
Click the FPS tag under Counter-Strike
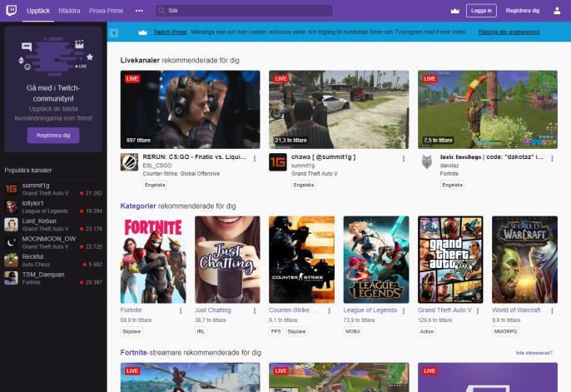coord(276,331)
